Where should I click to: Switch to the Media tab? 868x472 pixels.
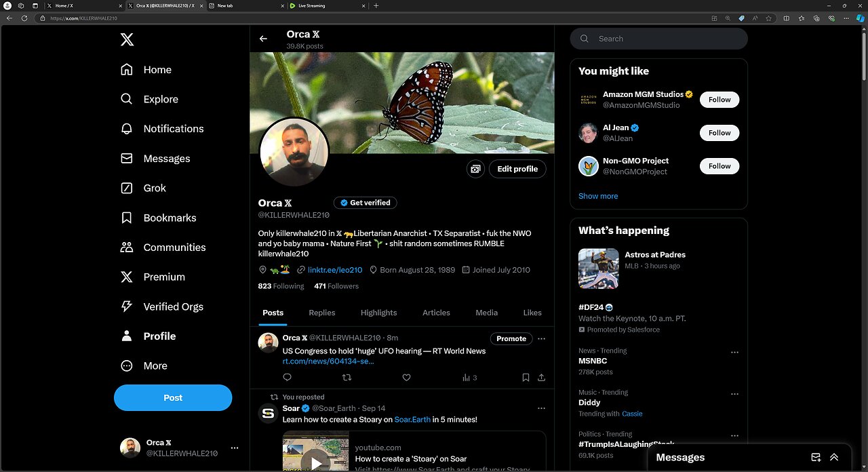tap(487, 313)
